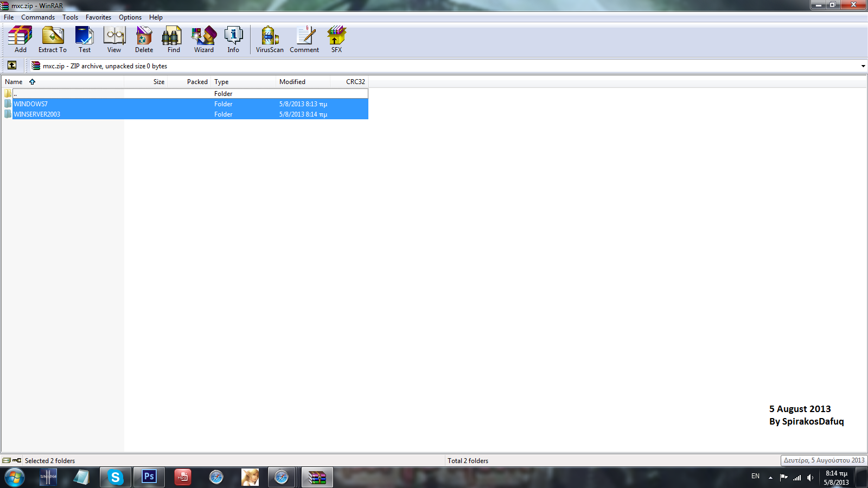
Task: Sort by the CRC32 column
Action: [x=349, y=82]
